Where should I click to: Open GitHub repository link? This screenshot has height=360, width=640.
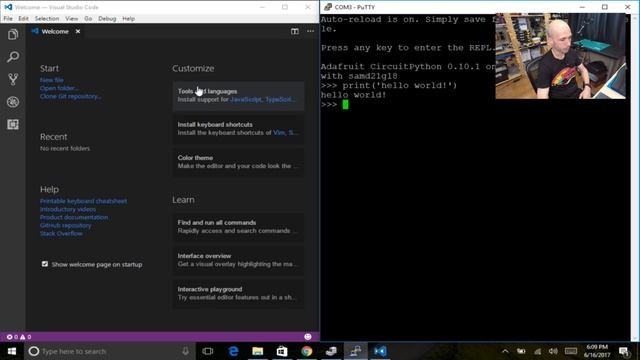[66, 226]
